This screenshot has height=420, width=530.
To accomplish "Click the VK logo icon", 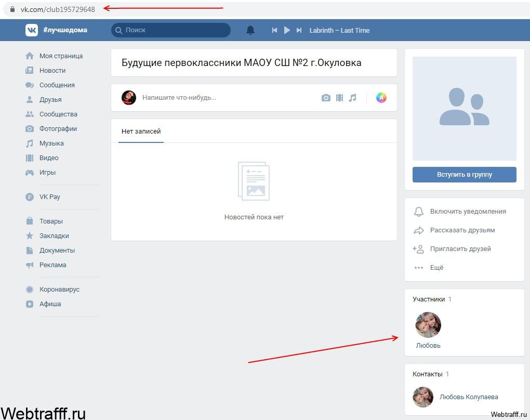I will click(31, 30).
